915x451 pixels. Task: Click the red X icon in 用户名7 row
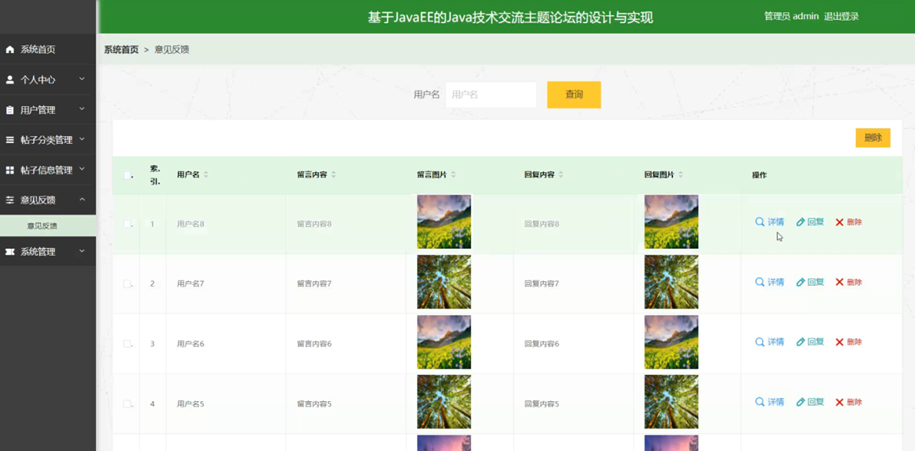point(839,282)
